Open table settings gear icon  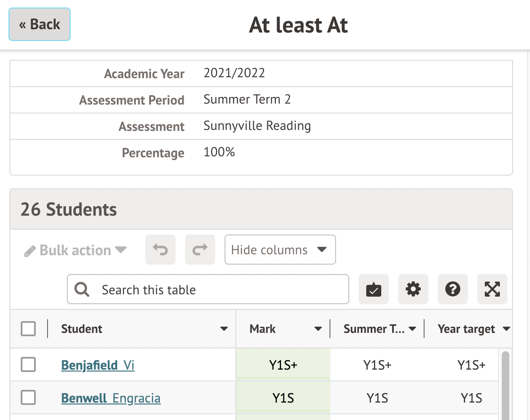pyautogui.click(x=413, y=289)
